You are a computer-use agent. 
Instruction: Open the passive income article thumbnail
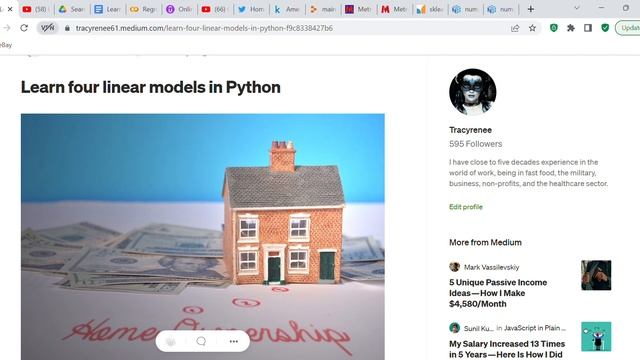tap(596, 276)
